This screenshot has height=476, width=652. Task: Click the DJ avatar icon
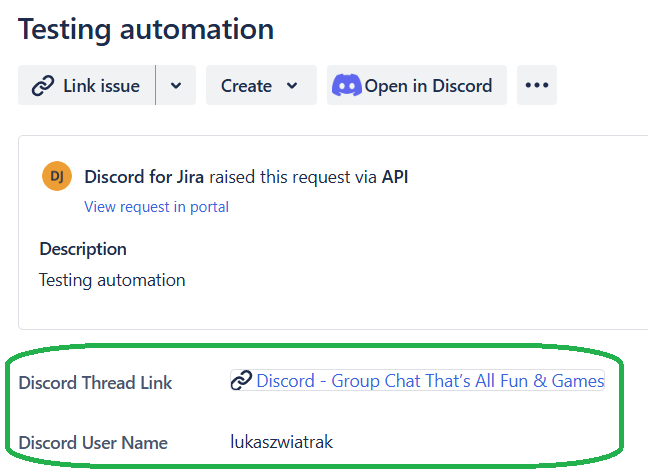point(57,176)
